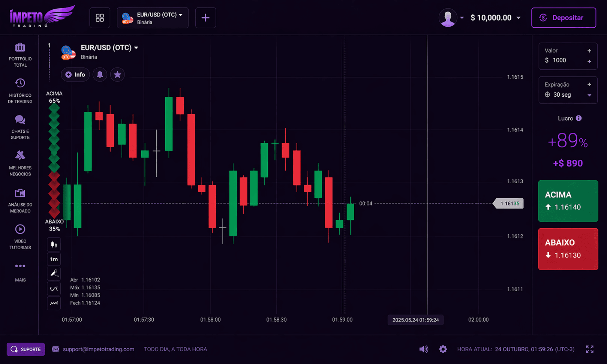Open the drawing tools pencil icon

[54, 273]
